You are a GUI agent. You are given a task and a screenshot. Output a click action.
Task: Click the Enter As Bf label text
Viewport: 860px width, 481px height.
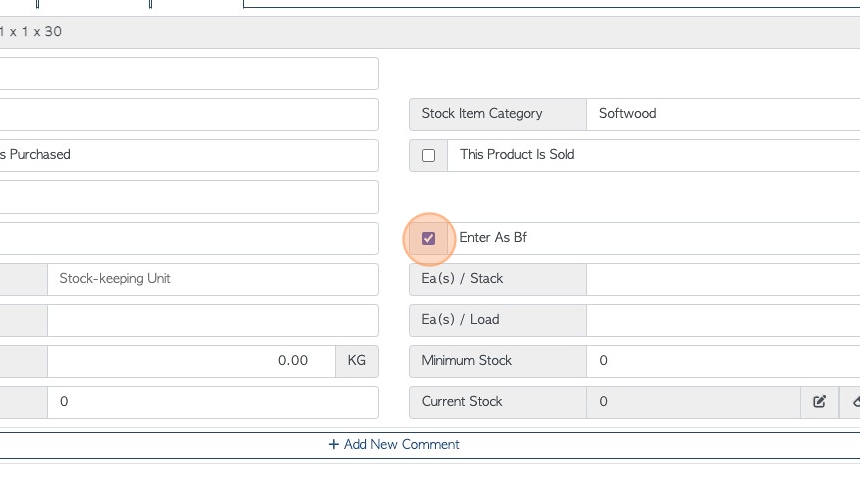click(493, 237)
